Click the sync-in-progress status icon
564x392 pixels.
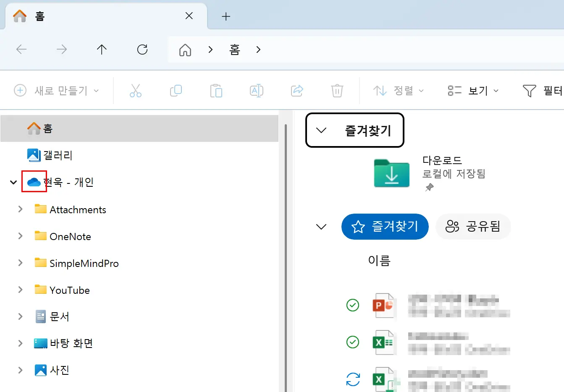[x=353, y=379]
